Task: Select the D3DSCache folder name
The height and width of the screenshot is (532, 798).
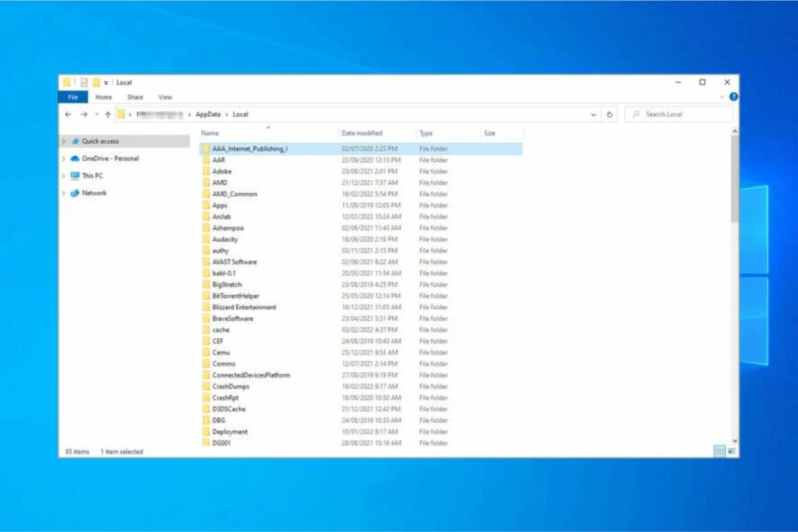Action: (x=229, y=409)
